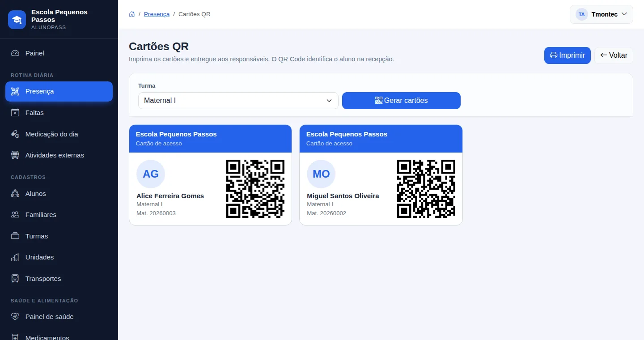Click the Atividades externas bus icon
Screen dimensions: 644x340
click(x=15, y=155)
